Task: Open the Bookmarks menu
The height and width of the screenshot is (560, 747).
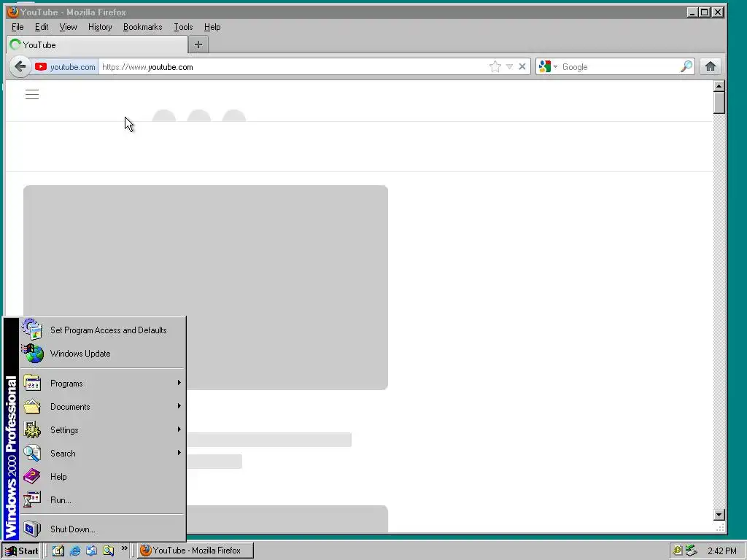Action: click(x=142, y=27)
